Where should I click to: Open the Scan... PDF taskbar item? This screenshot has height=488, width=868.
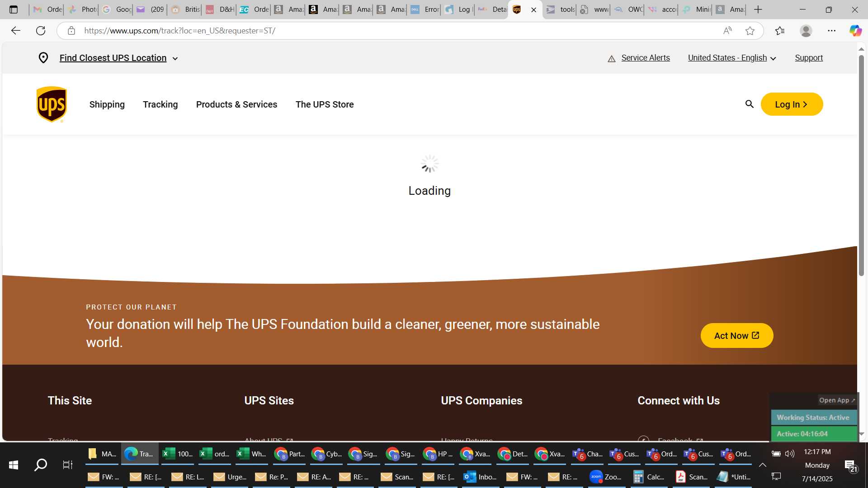tap(691, 477)
